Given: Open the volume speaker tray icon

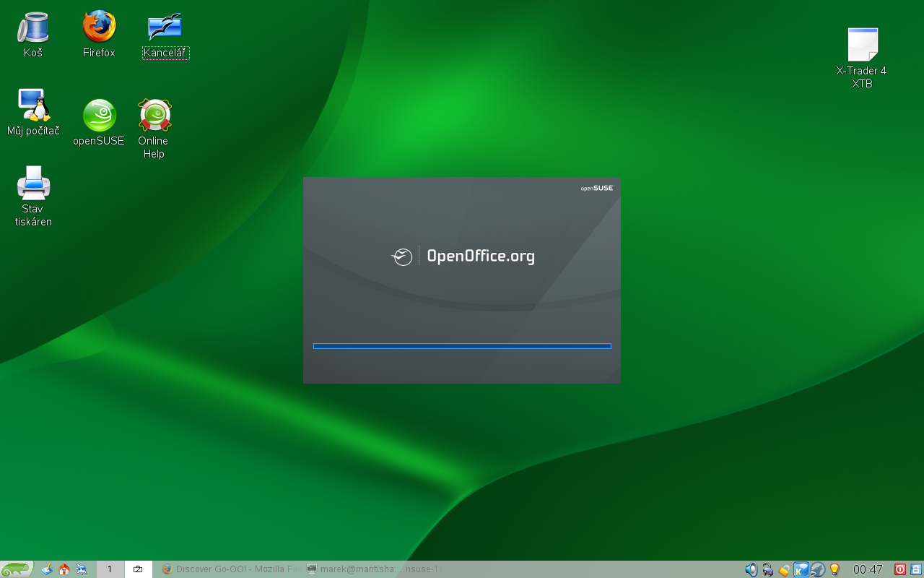Looking at the screenshot, I should (751, 569).
